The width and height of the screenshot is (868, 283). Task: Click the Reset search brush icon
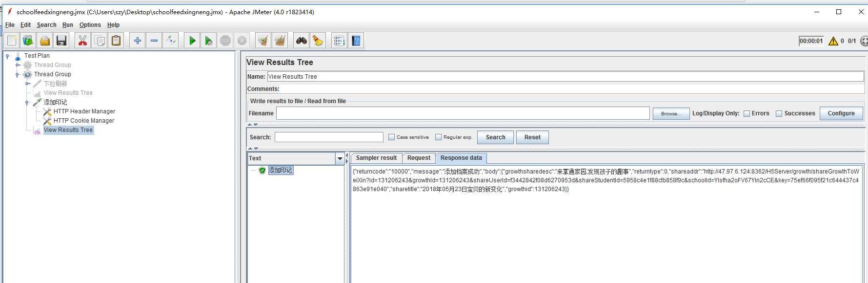[x=318, y=41]
